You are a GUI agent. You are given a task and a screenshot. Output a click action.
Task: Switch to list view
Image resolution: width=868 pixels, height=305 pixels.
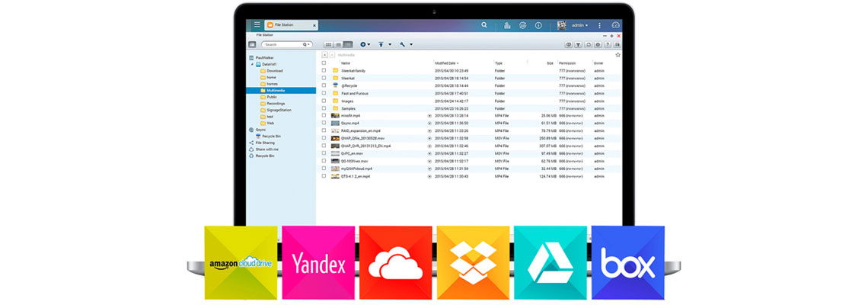click(338, 44)
